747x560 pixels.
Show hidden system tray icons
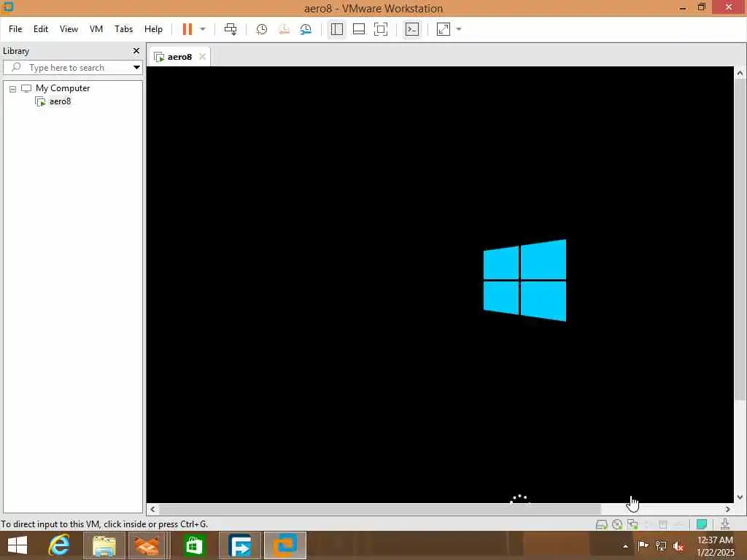click(x=625, y=546)
